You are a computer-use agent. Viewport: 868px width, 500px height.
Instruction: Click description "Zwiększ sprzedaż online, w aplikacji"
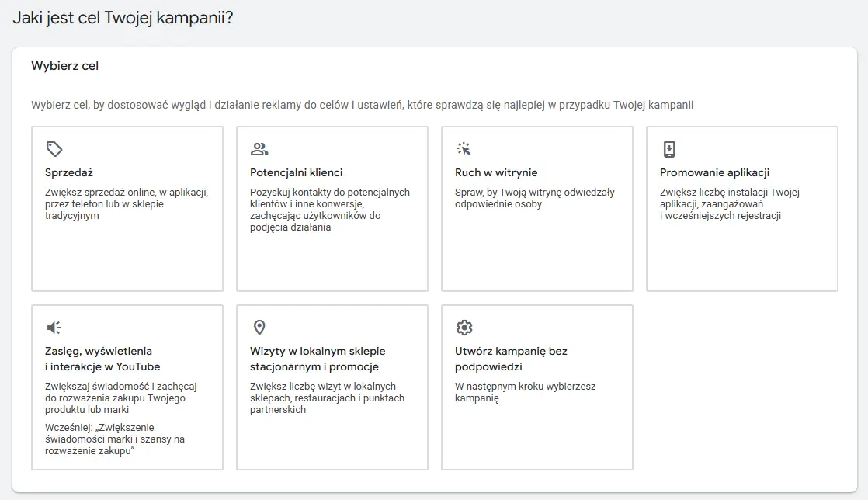click(127, 203)
